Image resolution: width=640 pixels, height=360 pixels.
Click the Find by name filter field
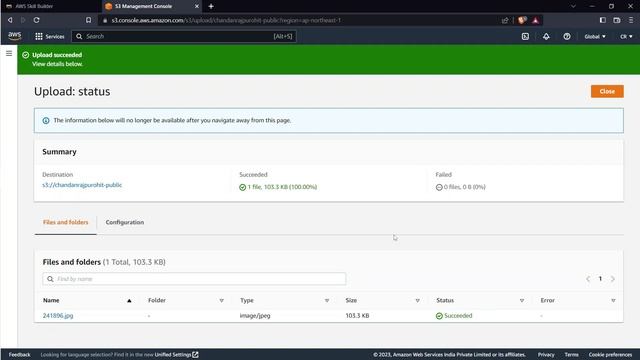[194, 279]
